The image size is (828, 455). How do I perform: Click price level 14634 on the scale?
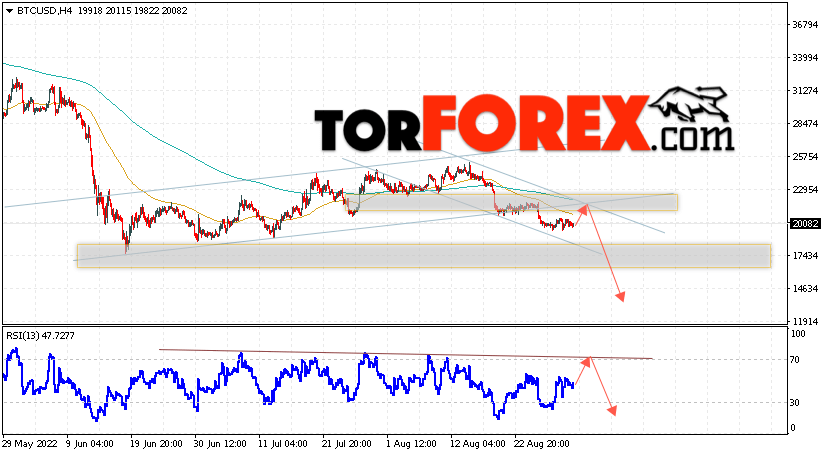pos(805,289)
